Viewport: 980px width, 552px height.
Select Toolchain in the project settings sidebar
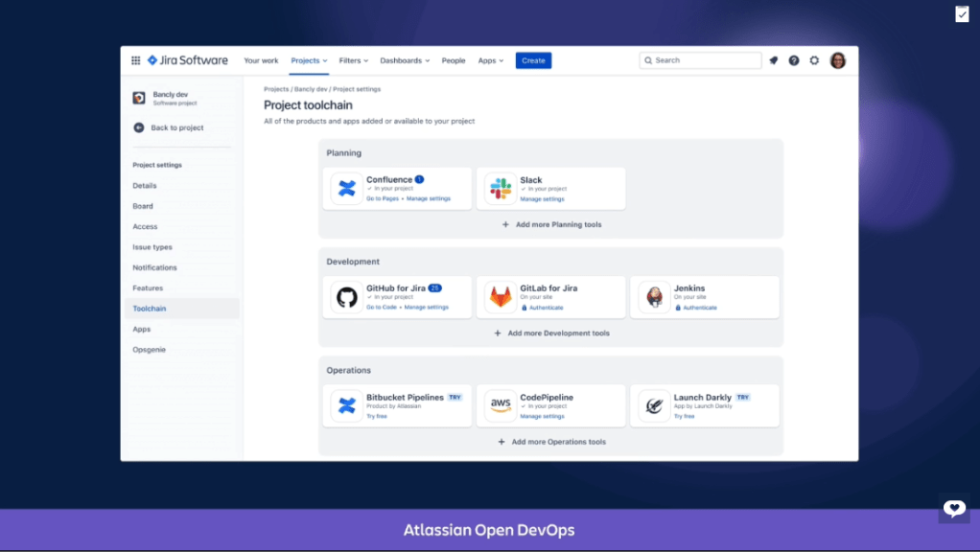point(150,309)
